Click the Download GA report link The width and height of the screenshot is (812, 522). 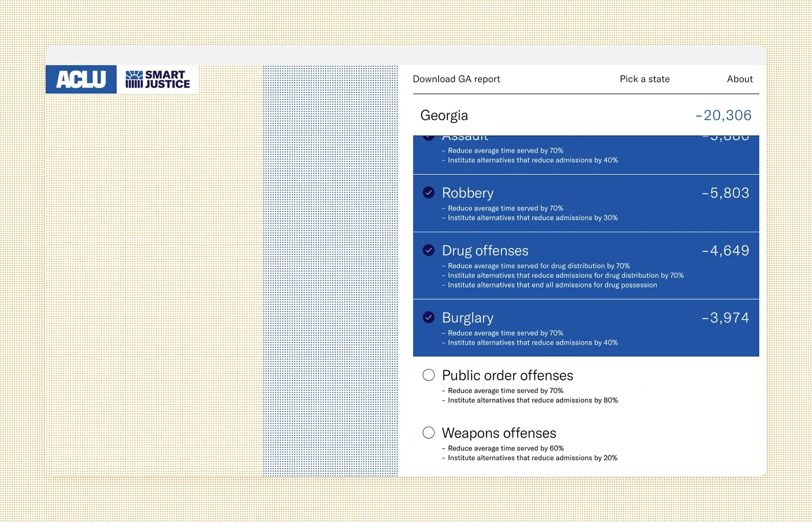pos(456,79)
